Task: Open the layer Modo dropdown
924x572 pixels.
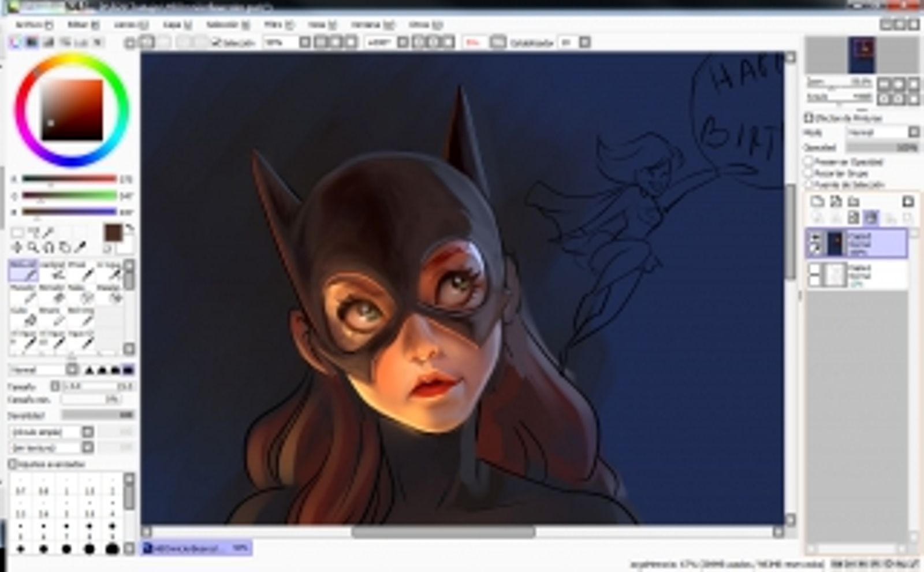Action: [914, 132]
